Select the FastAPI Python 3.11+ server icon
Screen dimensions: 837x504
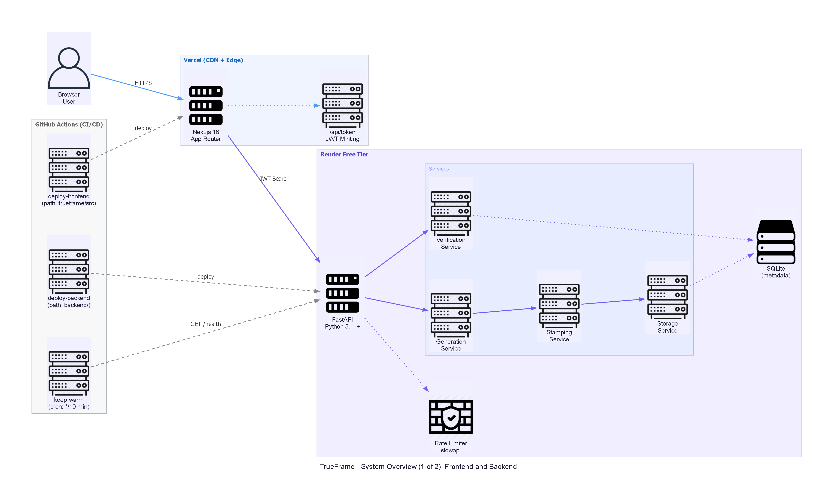342,293
